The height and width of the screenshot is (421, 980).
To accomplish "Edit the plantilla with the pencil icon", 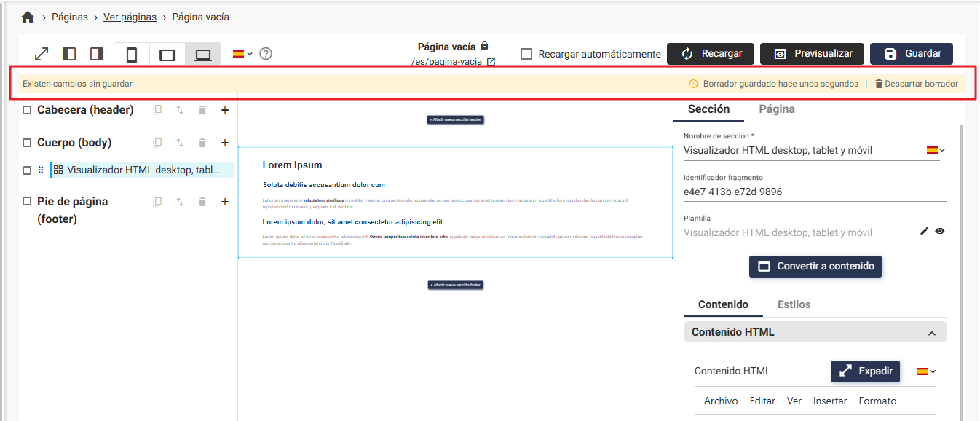I will point(923,231).
